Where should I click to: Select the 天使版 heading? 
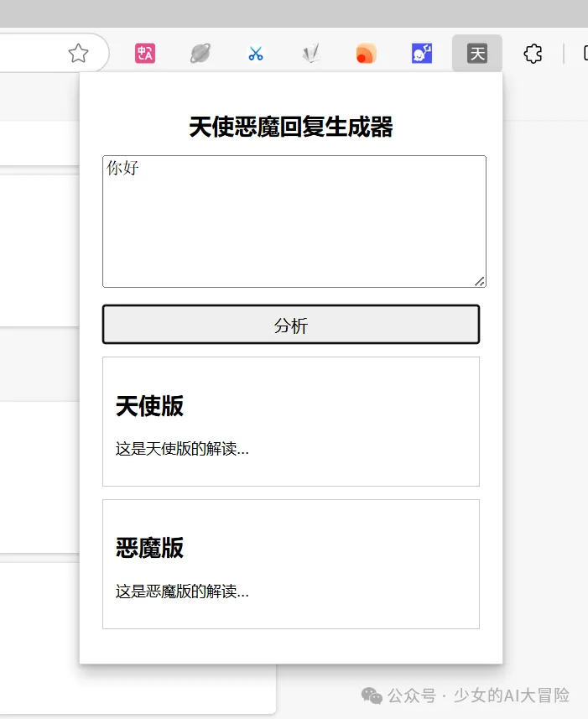pos(149,406)
